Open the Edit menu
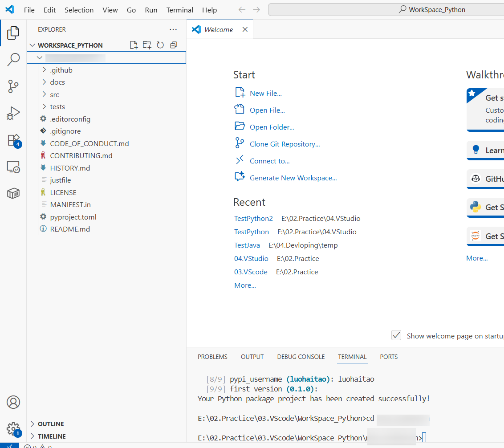504x448 pixels. coord(49,10)
